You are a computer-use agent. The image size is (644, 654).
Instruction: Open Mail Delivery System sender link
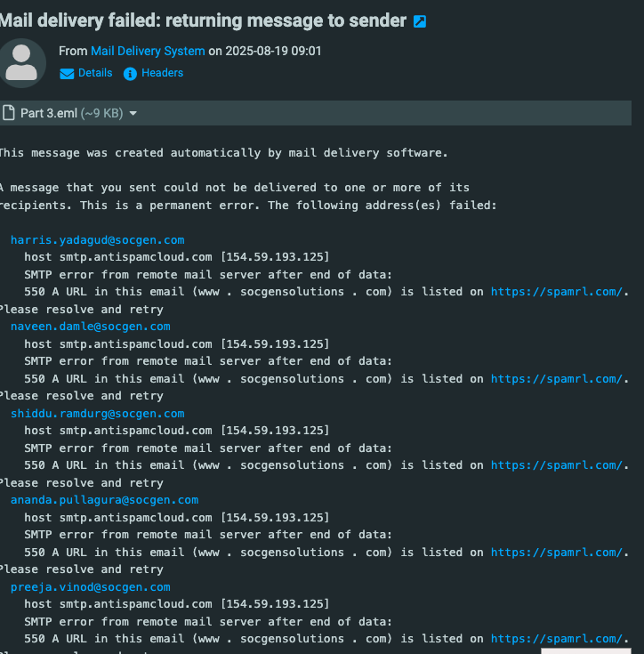coord(148,52)
